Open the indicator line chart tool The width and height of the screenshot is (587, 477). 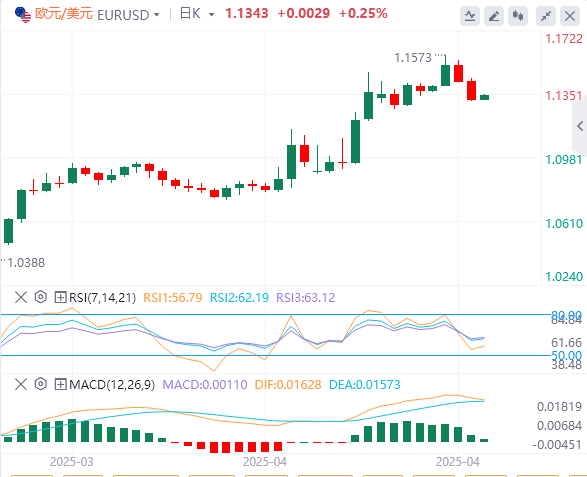pyautogui.click(x=470, y=16)
